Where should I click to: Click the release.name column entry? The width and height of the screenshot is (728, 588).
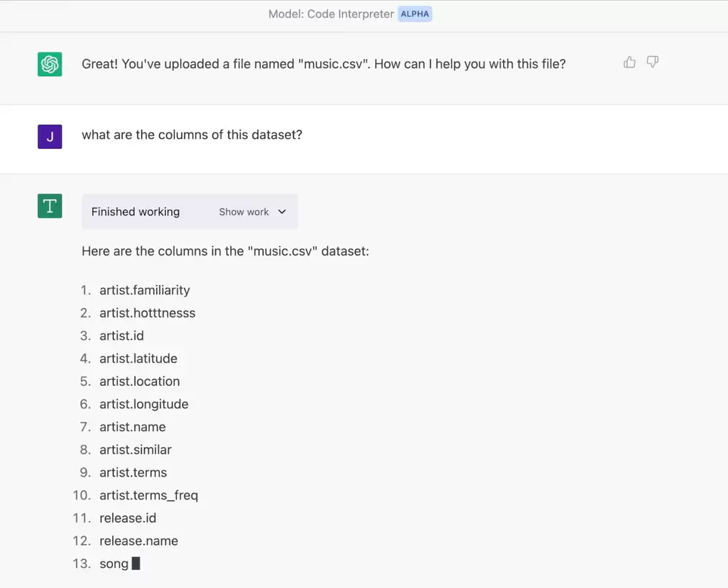pos(139,540)
